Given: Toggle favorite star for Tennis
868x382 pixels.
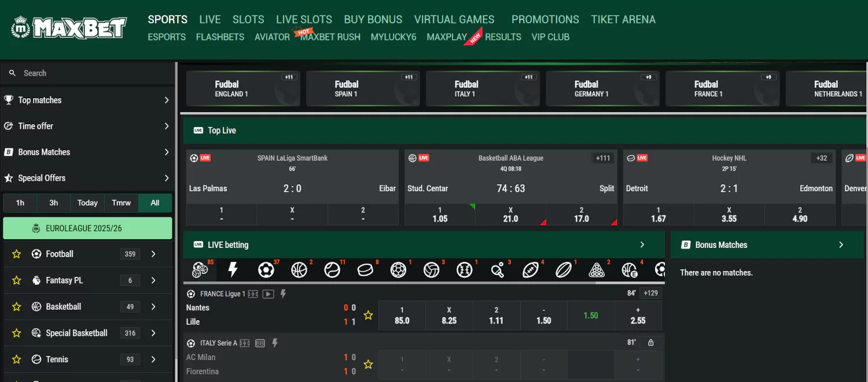Looking at the screenshot, I should pos(17,359).
